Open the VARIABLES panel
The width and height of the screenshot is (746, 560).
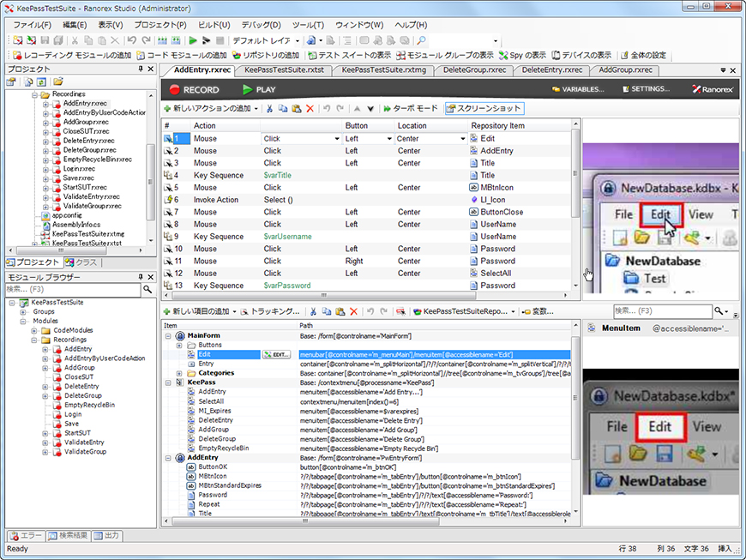[579, 89]
